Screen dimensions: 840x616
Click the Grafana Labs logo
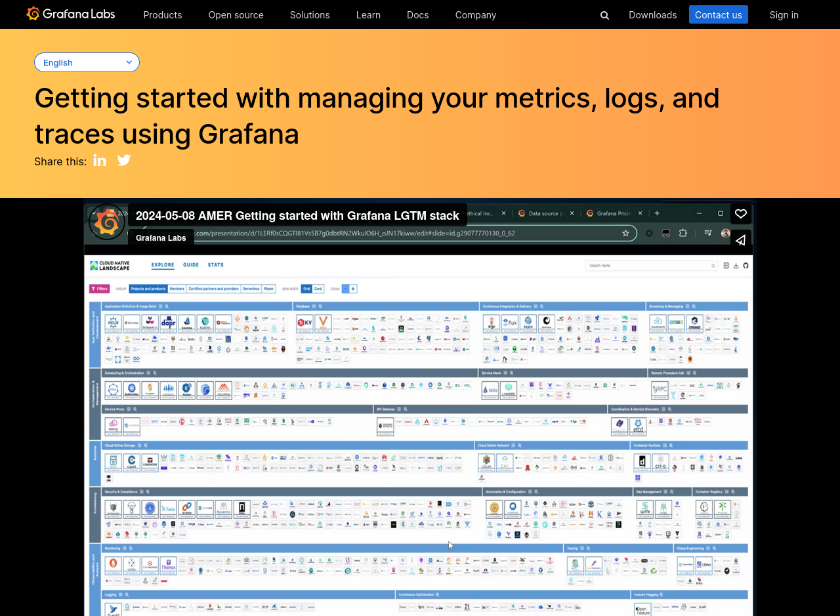71,14
